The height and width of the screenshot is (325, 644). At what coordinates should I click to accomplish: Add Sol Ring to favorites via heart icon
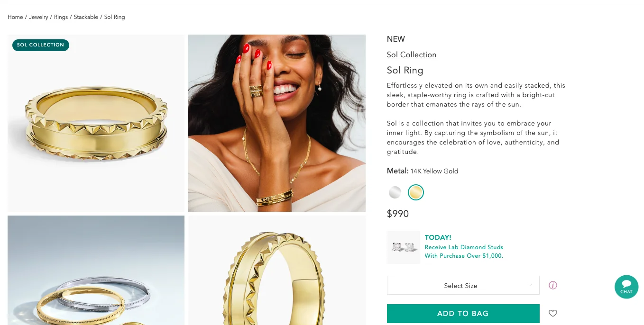[552, 313]
